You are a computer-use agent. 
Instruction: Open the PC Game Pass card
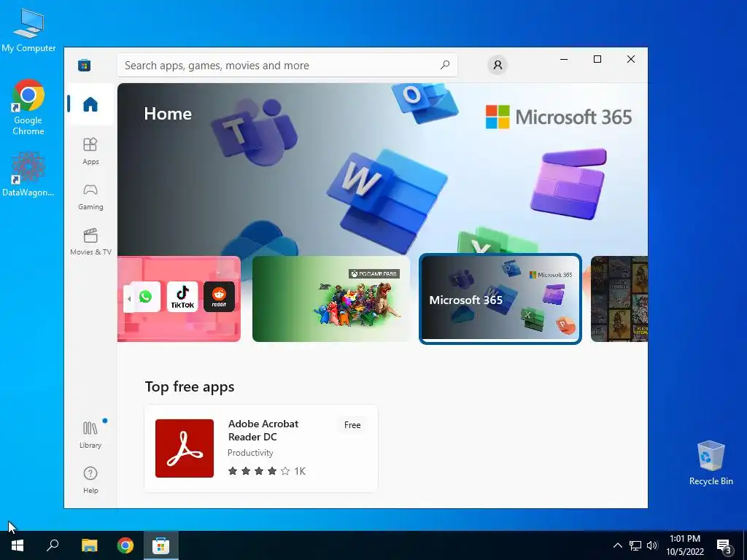(x=331, y=299)
